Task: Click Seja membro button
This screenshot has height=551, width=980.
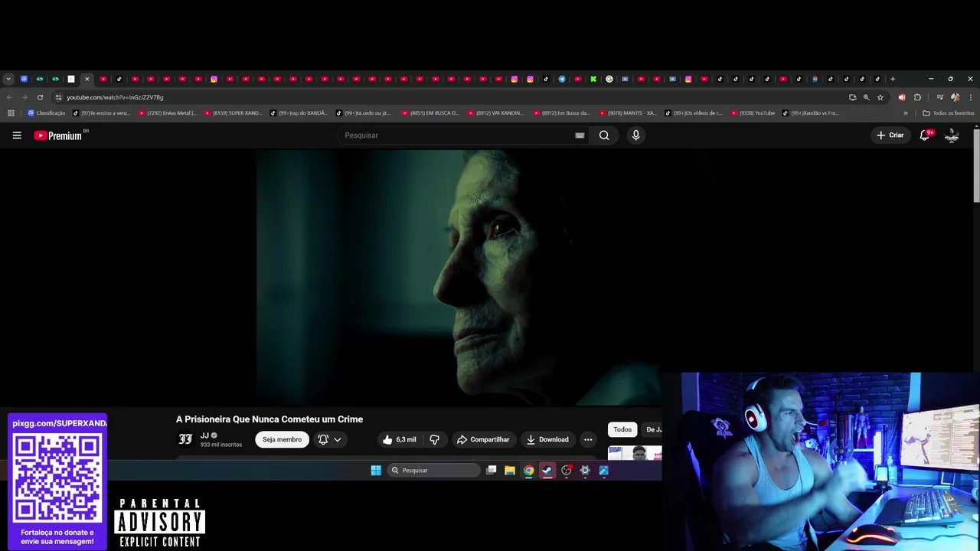Action: (282, 439)
